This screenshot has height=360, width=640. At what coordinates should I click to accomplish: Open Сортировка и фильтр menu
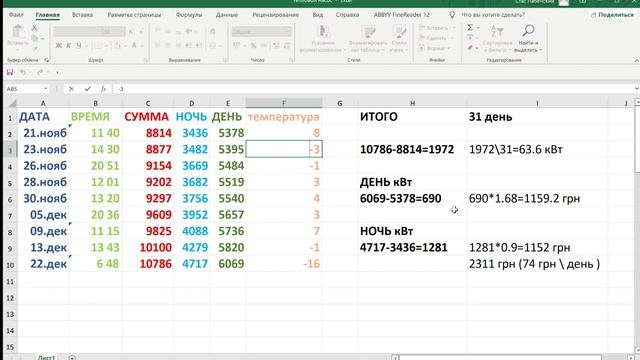pyautogui.click(x=497, y=39)
